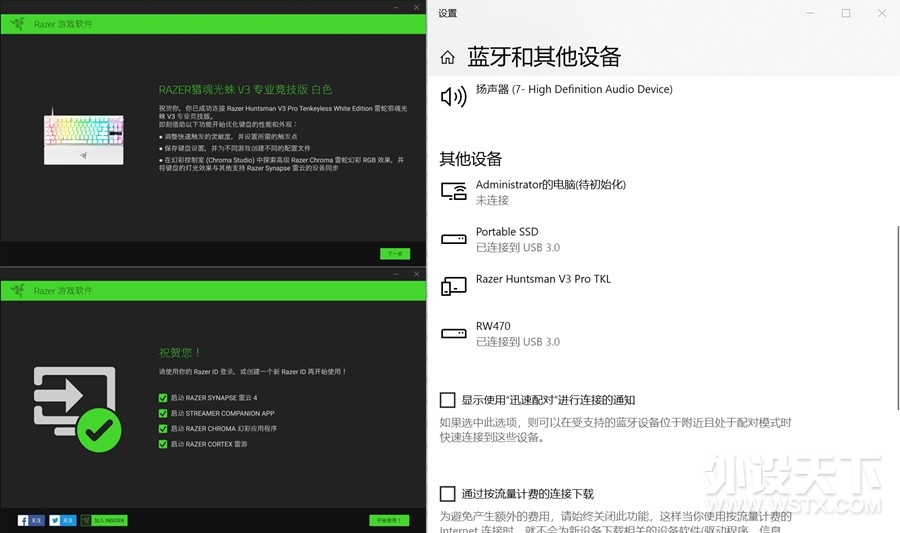The width and height of the screenshot is (900, 533).
Task: Click the Twitter follow button
Action: click(x=63, y=520)
